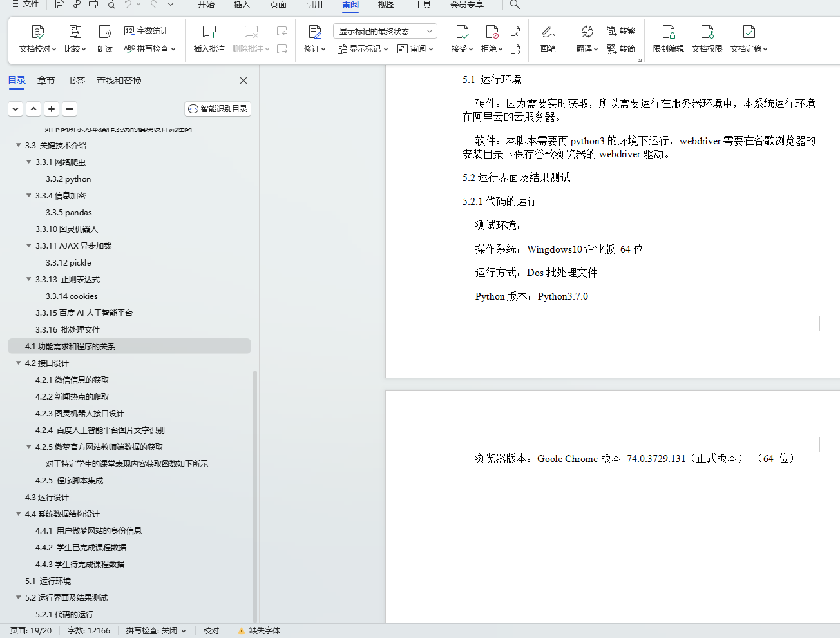The height and width of the screenshot is (638, 840).
Task: Switch to the 开始 ribbon tab
Action: tap(206, 5)
